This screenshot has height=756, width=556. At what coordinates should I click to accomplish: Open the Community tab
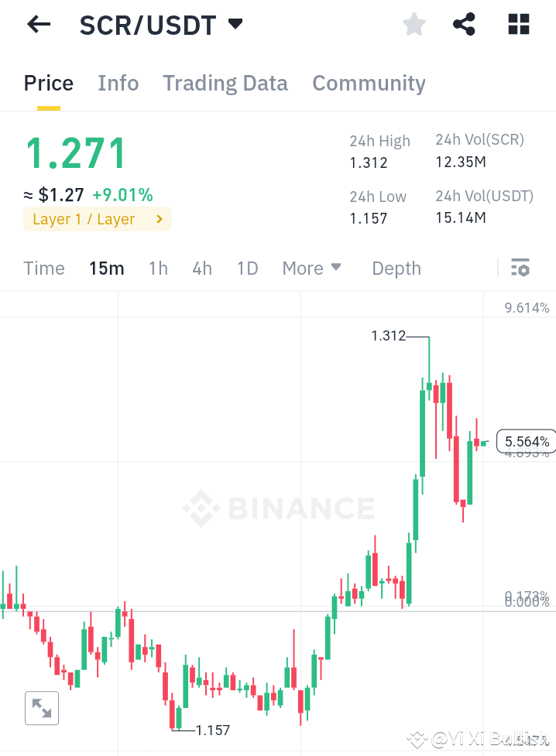pyautogui.click(x=369, y=83)
